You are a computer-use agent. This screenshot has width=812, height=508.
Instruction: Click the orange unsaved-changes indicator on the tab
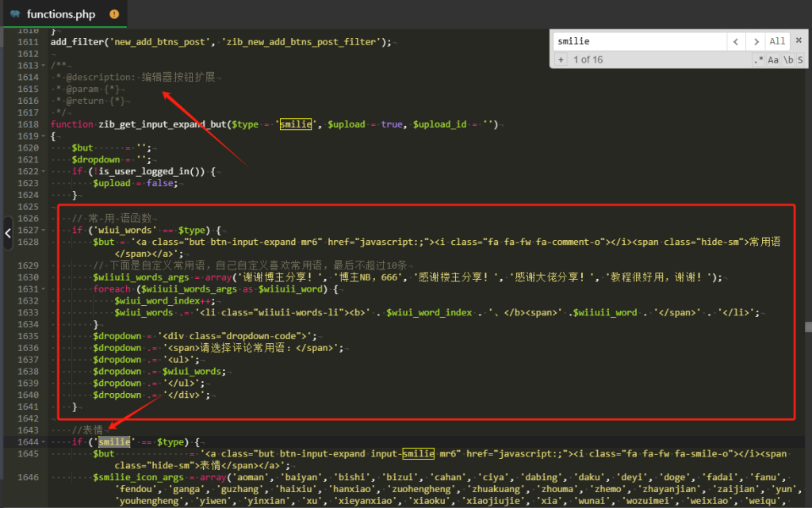coord(114,14)
